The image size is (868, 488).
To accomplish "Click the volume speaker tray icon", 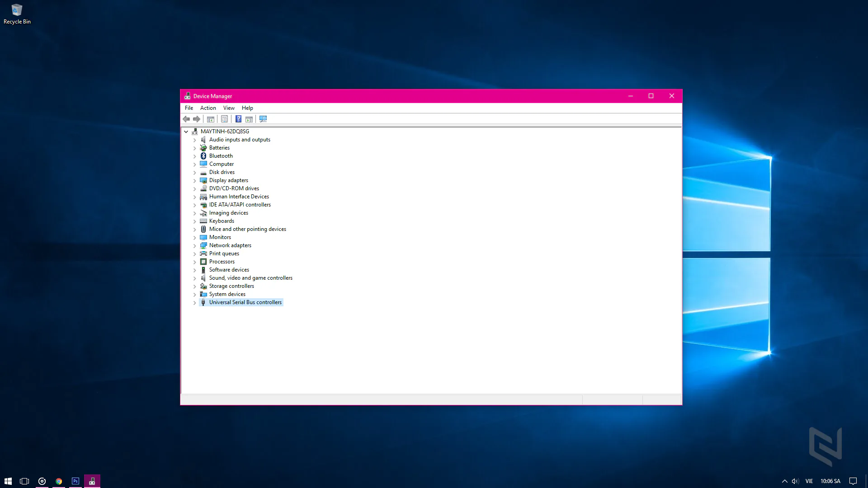I will (x=795, y=481).
